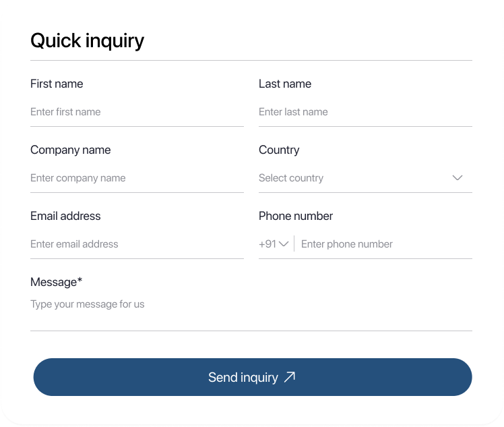Click the chevron beside the +91 code

tap(284, 244)
